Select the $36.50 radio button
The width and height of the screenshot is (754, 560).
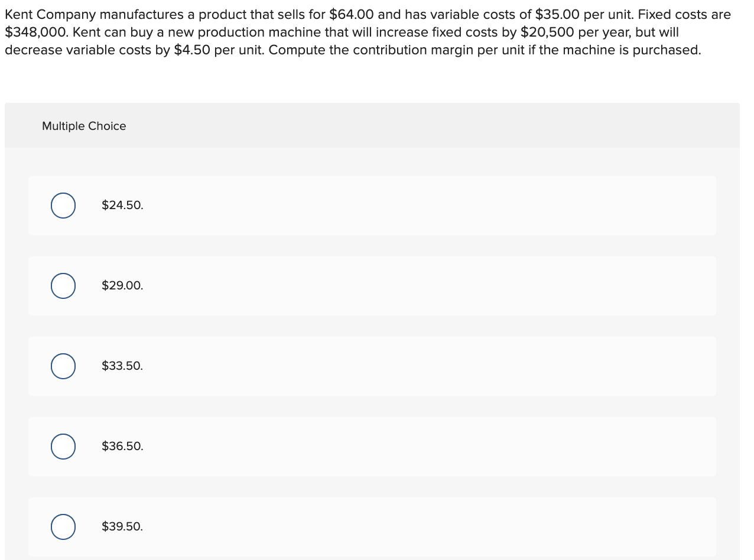(63, 447)
